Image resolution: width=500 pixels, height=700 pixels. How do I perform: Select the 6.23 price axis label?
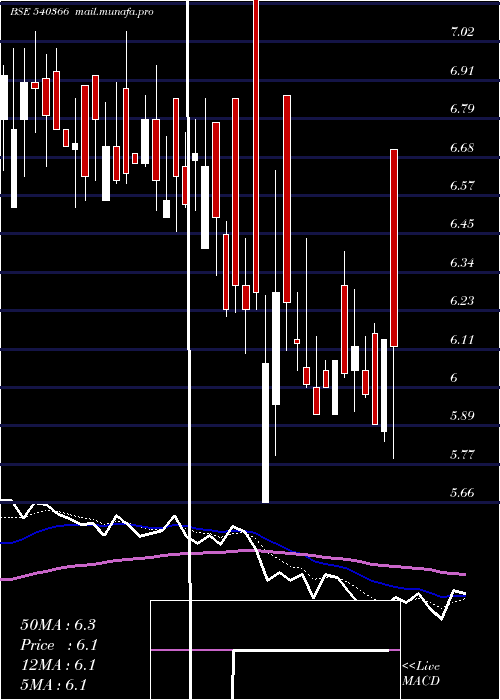pyautogui.click(x=462, y=301)
